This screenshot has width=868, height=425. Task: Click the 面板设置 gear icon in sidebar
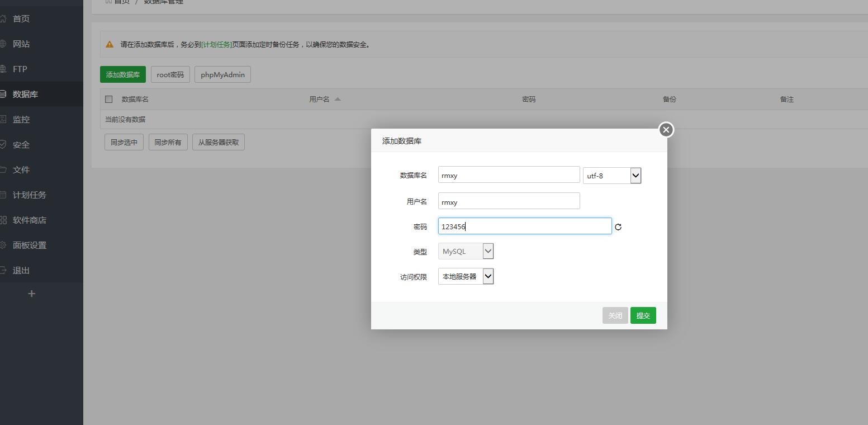click(3, 245)
